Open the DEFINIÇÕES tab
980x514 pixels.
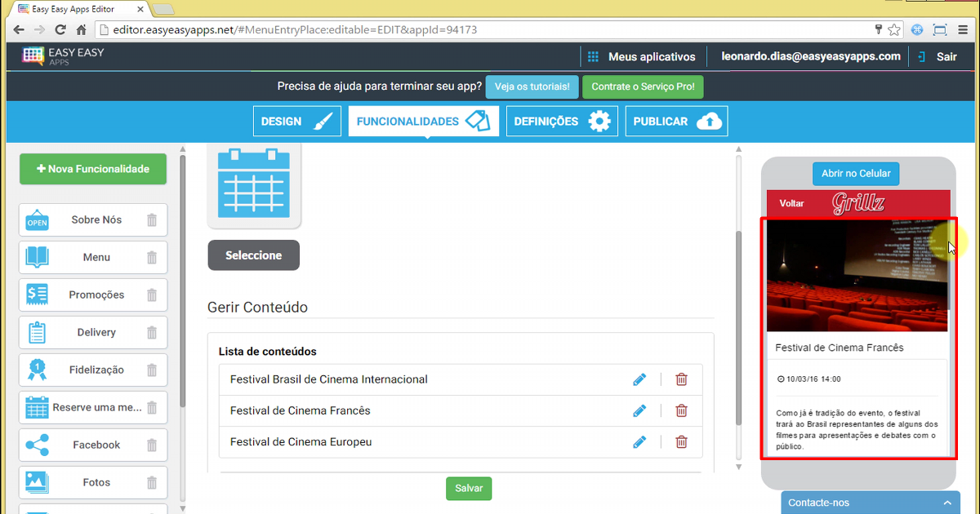click(x=562, y=122)
